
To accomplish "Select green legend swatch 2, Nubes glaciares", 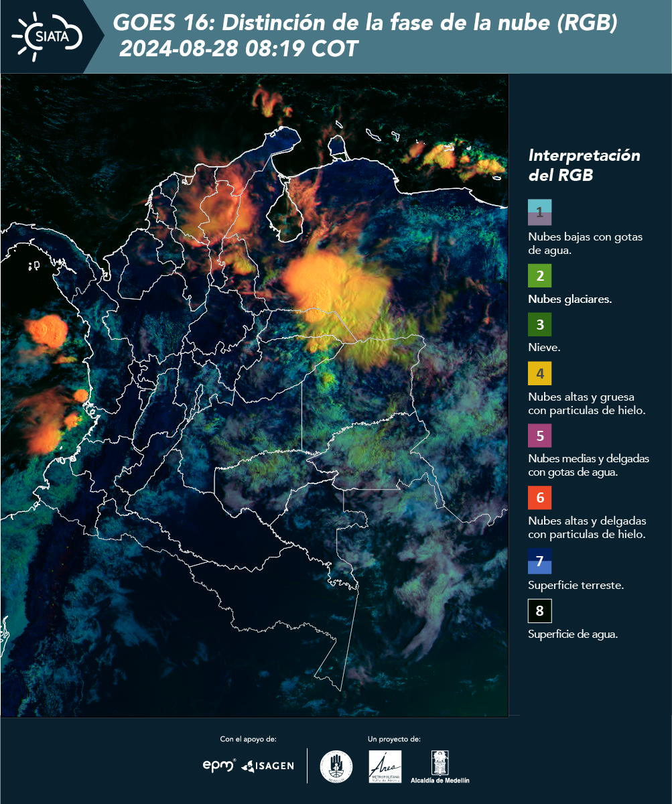I will tap(539, 275).
